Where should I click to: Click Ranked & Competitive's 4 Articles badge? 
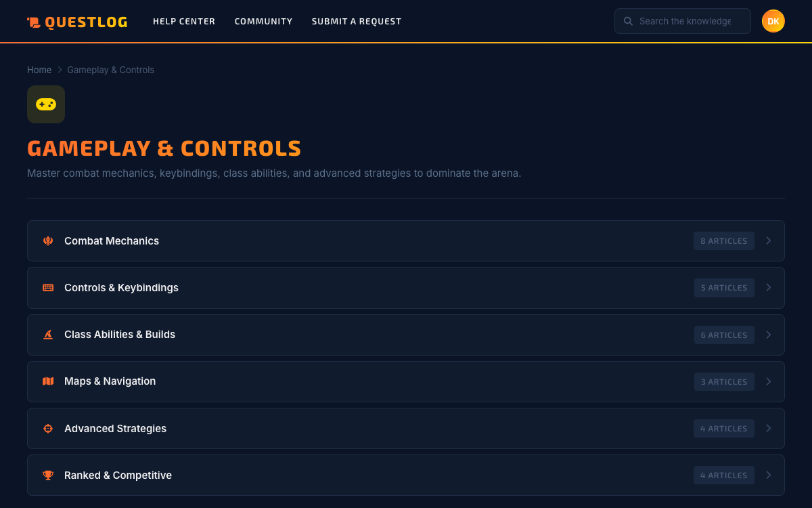[x=724, y=475]
